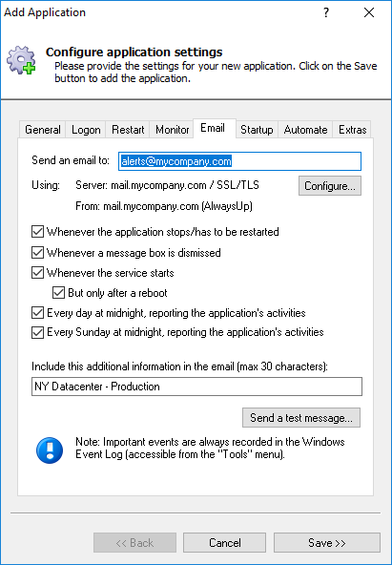
Task: Click the 'Send a test message...' button
Action: [x=301, y=418]
